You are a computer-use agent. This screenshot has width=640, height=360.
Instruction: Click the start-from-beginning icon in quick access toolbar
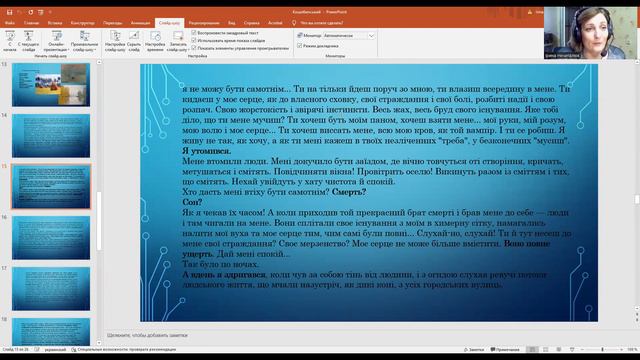(x=40, y=12)
